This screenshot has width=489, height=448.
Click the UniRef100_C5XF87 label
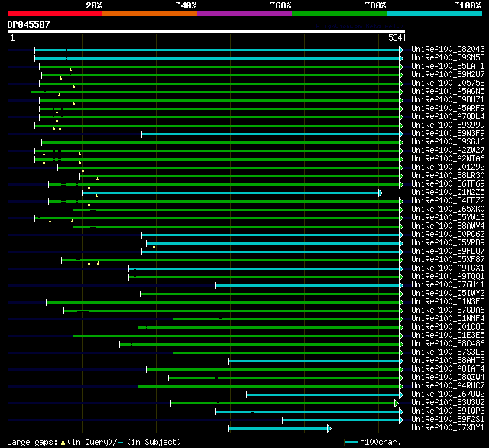[448, 260]
